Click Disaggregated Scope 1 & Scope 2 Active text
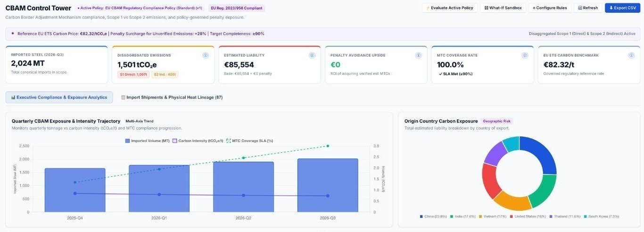Screen dimensions: 644x232 tap(582, 34)
